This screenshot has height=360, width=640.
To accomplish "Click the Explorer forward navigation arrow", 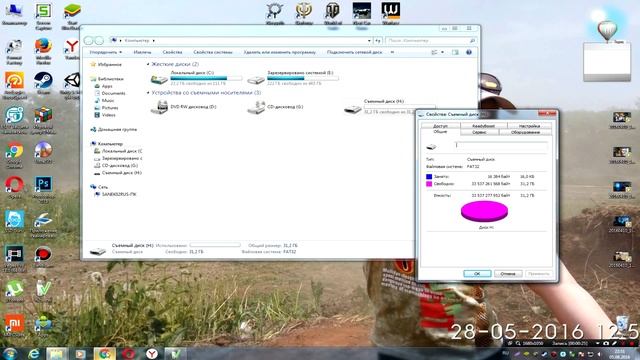I will (99, 40).
